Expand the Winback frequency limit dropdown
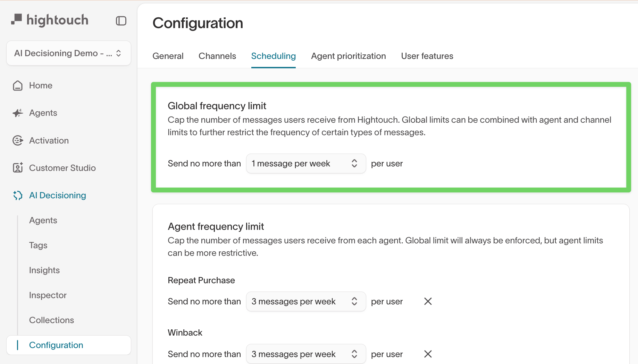Image resolution: width=638 pixels, height=364 pixels. (305, 354)
